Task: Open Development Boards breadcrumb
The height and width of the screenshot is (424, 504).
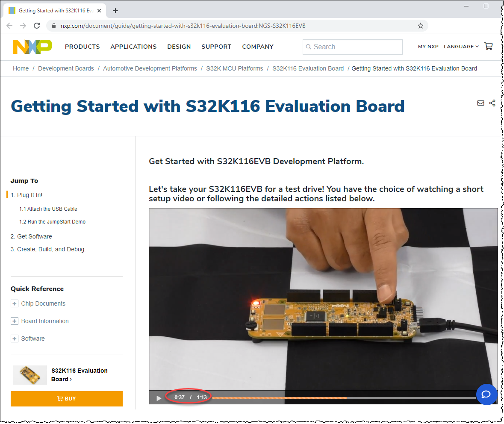Action: [66, 68]
